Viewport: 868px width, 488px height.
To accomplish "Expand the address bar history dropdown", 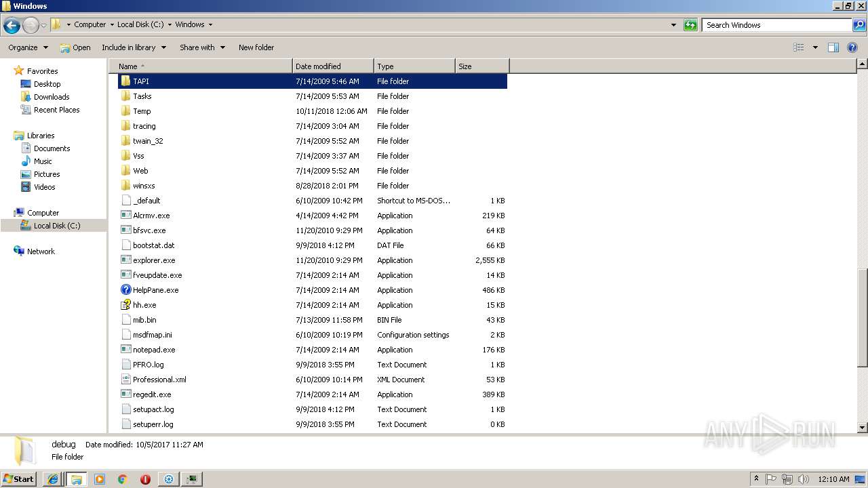I will pyautogui.click(x=673, y=25).
